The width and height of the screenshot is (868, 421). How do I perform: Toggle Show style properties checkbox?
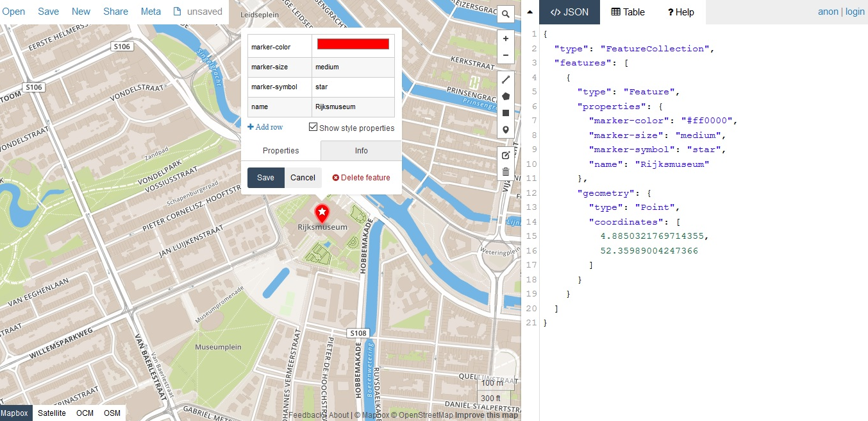(313, 127)
